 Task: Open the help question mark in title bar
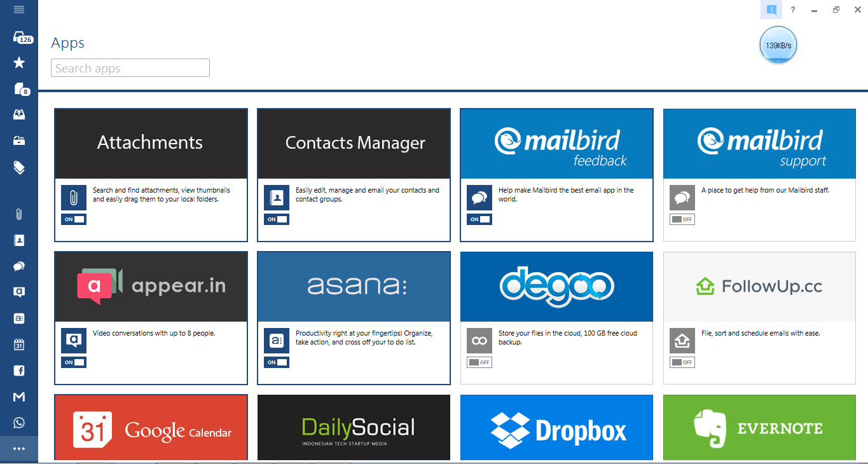pyautogui.click(x=793, y=10)
